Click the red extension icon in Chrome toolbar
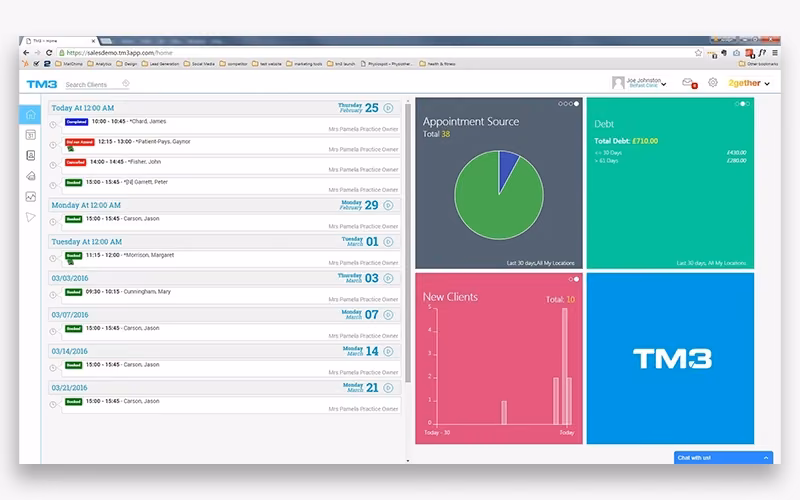The height and width of the screenshot is (500, 800). (749, 53)
